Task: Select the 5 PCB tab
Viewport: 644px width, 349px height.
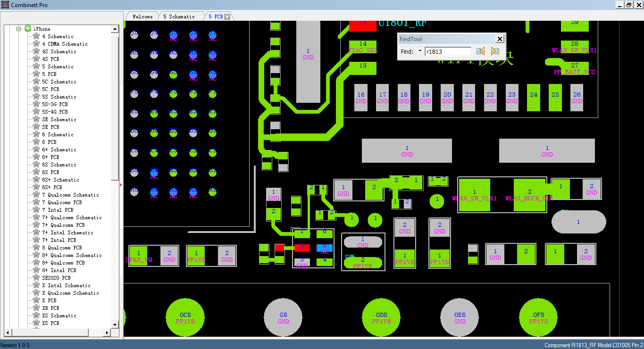Action: click(216, 17)
